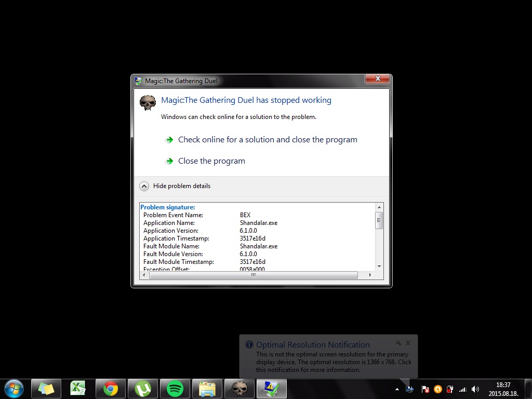Check online for a solution and close program
Image resolution: width=532 pixels, height=399 pixels.
tap(268, 140)
